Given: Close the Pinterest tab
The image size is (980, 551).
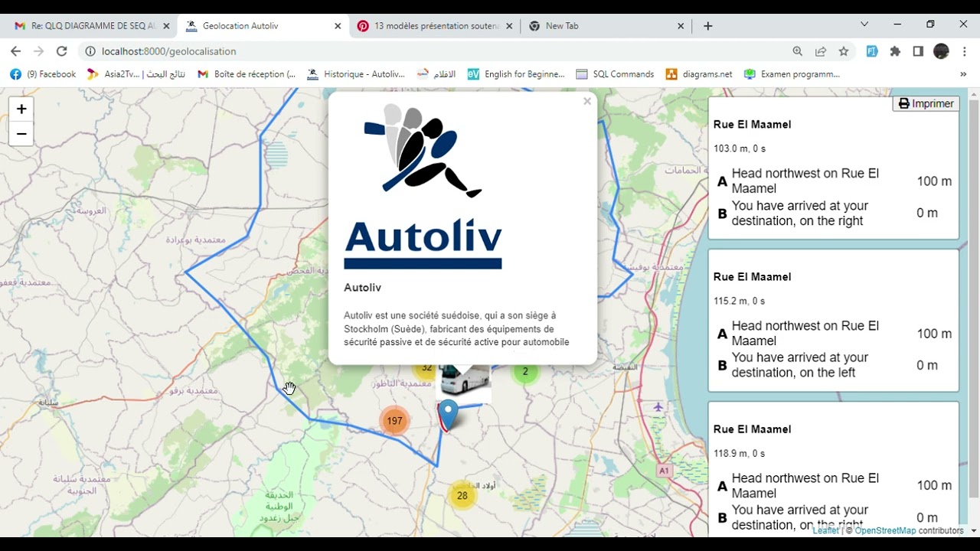Looking at the screenshot, I should pos(509,26).
